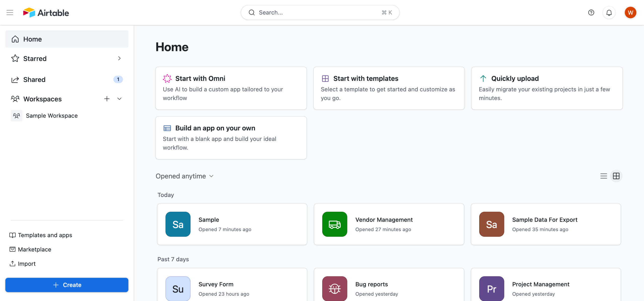
Task: Click the Airtable logo
Action: 46,12
